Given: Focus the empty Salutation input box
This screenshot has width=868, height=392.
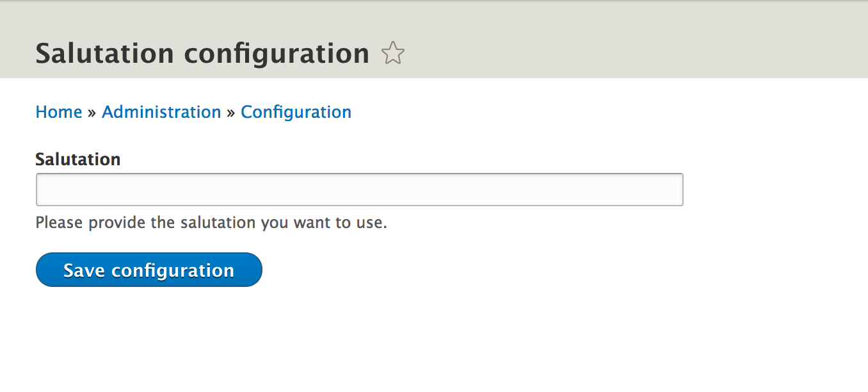Looking at the screenshot, I should 359,190.
